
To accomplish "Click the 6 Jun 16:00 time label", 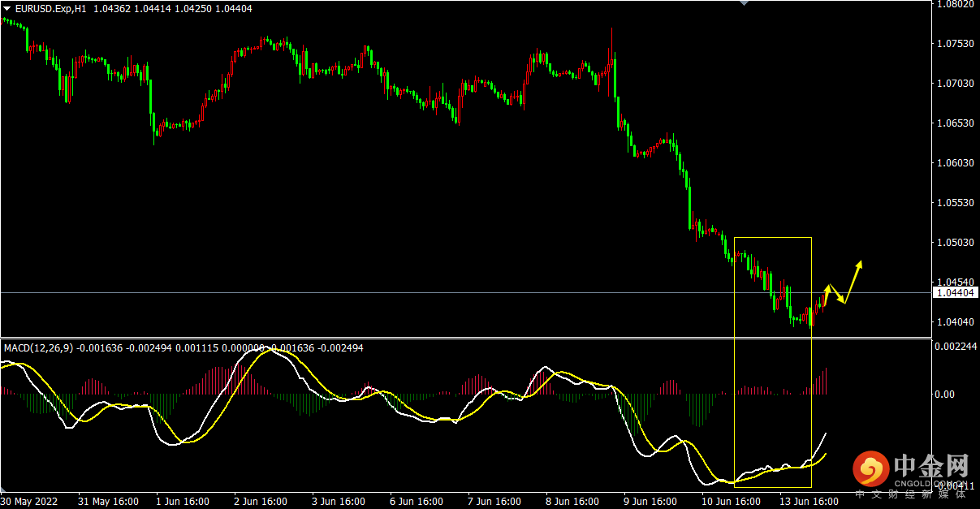I will pos(416,501).
